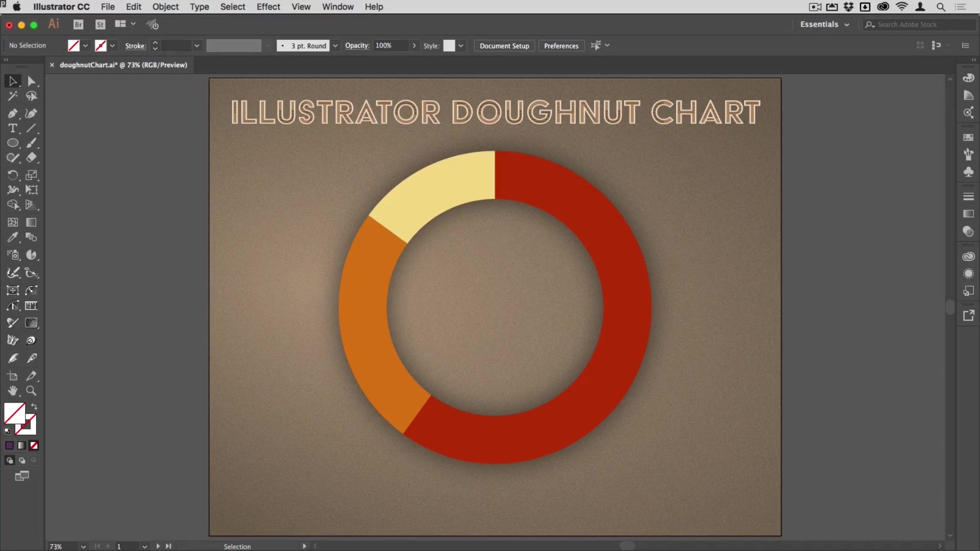Select the Scale tool
This screenshot has height=551, width=980.
(x=32, y=175)
